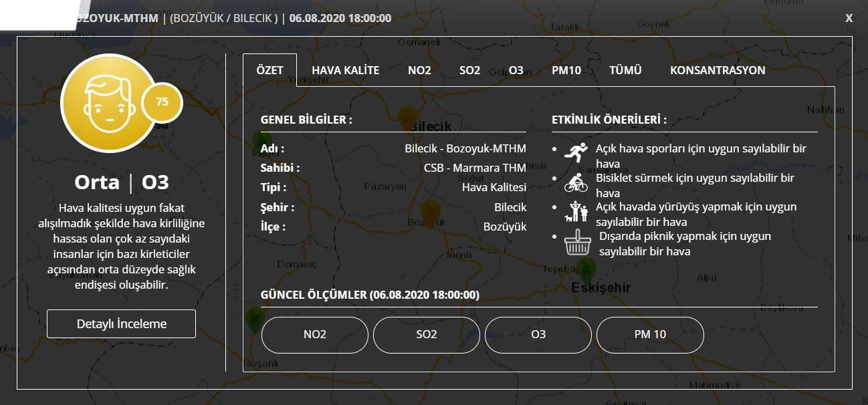
Task: Select the SO2 current measurement pill
Action: point(427,334)
